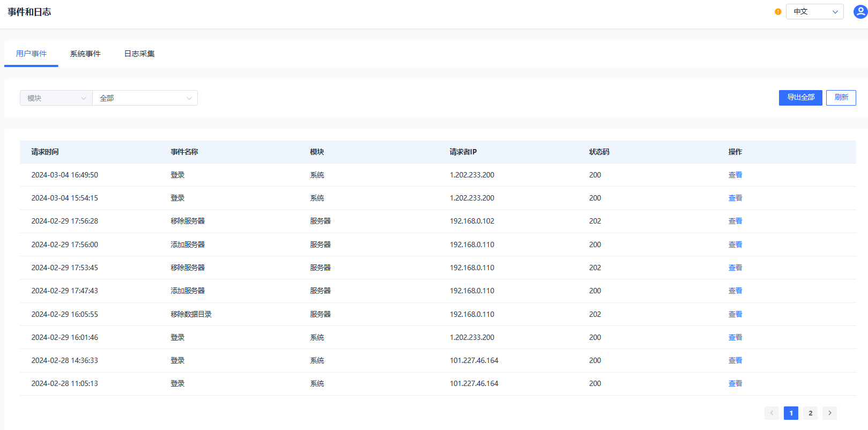This screenshot has width=868, height=430.
Task: View details of the 2024-02-29 17:53:45 event
Action: tap(735, 268)
